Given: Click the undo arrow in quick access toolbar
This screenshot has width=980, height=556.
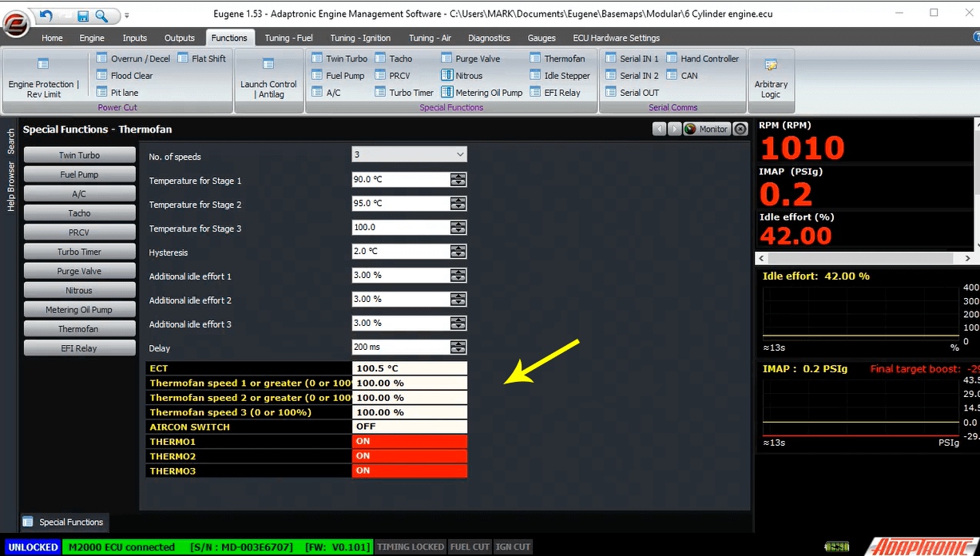Looking at the screenshot, I should 46,14.
